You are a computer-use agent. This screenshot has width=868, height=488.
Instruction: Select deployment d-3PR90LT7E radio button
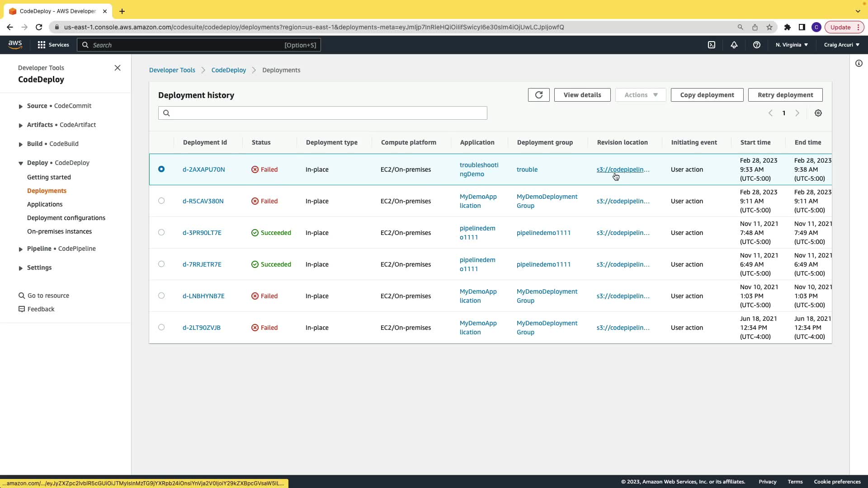coord(161,232)
